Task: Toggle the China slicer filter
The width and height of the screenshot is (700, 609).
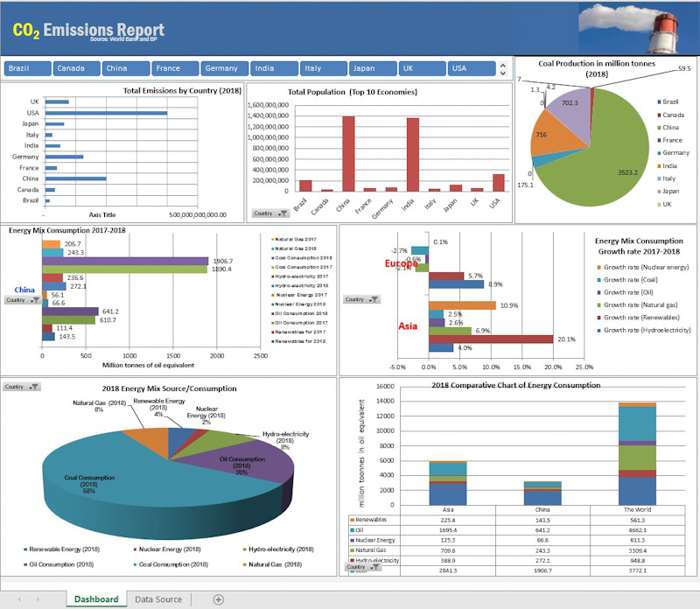Action: coord(125,68)
